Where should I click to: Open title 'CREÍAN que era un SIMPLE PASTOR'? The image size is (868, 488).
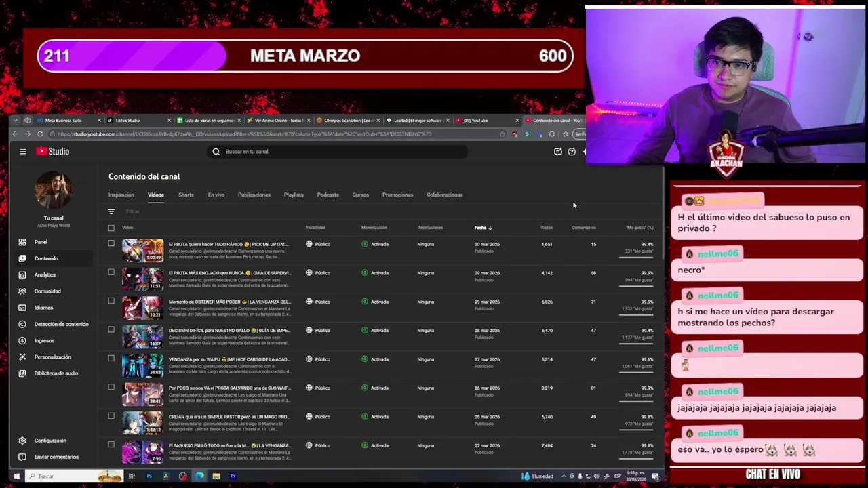[229, 417]
